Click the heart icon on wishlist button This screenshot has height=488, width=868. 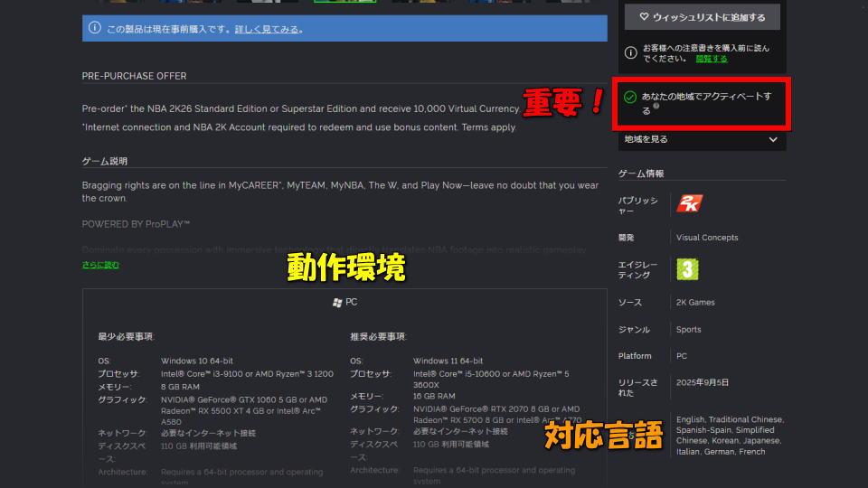(644, 17)
